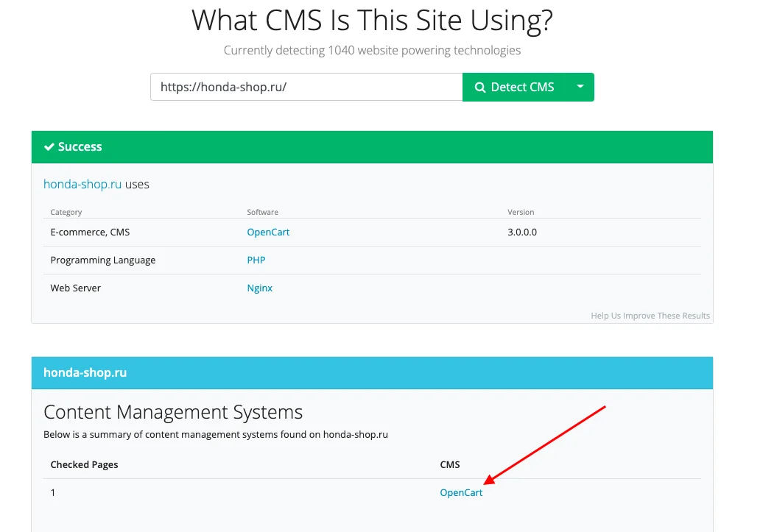The image size is (763, 532).
Task: Click Help Us Improve These Results
Action: (x=650, y=316)
